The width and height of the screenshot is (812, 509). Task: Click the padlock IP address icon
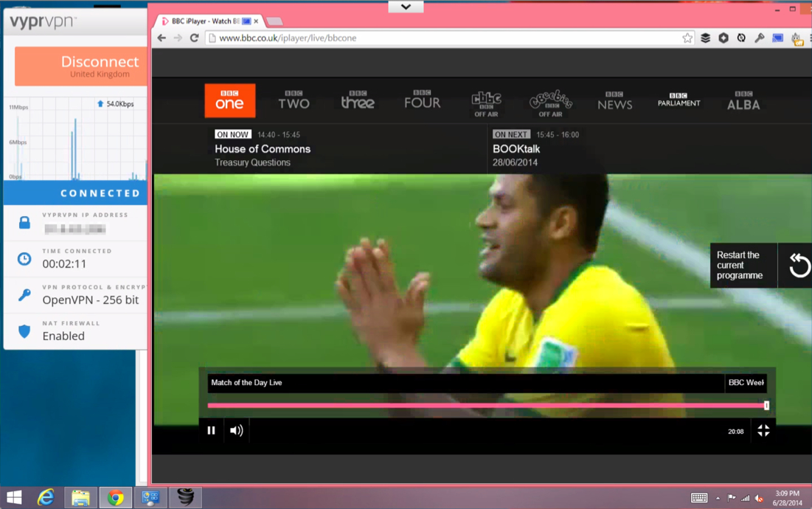24,223
